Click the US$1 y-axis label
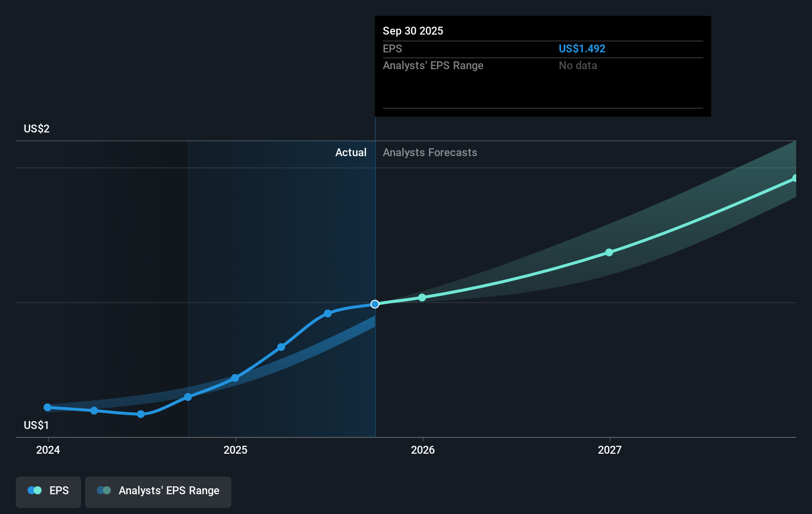812x514 pixels. [x=36, y=425]
